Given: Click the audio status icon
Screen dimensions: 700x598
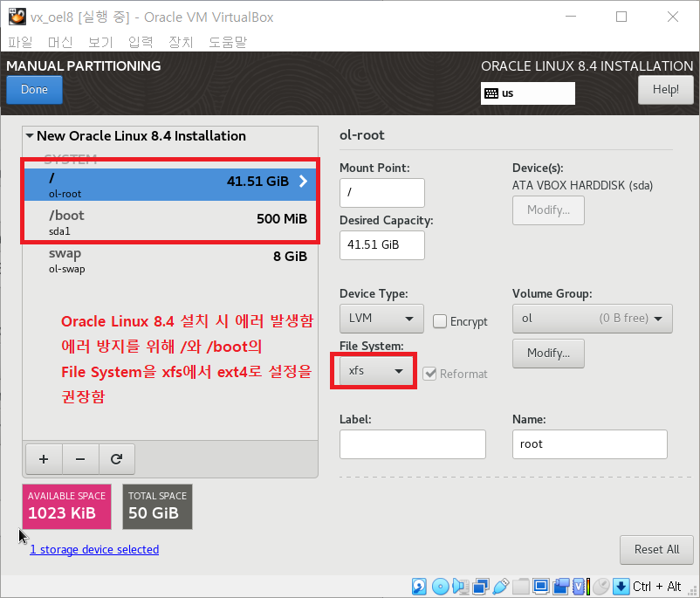Looking at the screenshot, I should click(460, 586).
